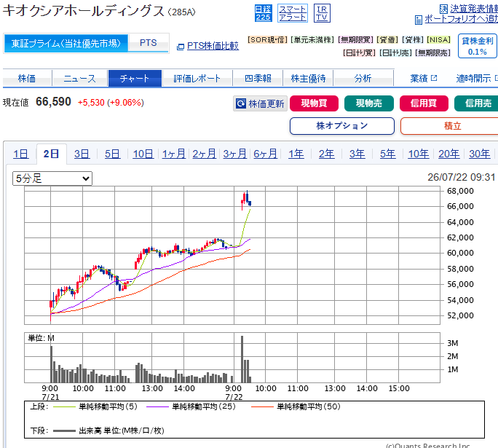Screen dimensions: 498x448
Task: Select the 30年 chart period
Action: click(480, 154)
